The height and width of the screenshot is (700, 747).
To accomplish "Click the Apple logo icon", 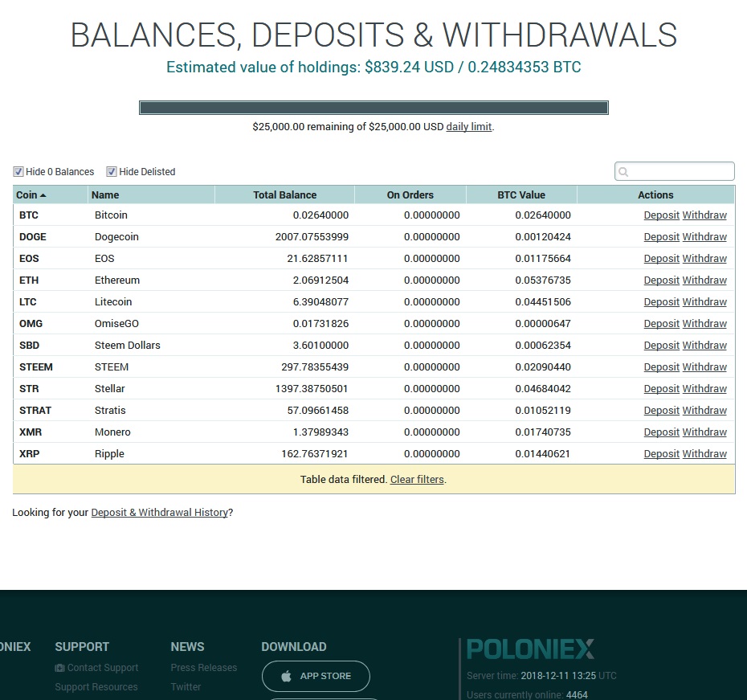I will point(286,676).
